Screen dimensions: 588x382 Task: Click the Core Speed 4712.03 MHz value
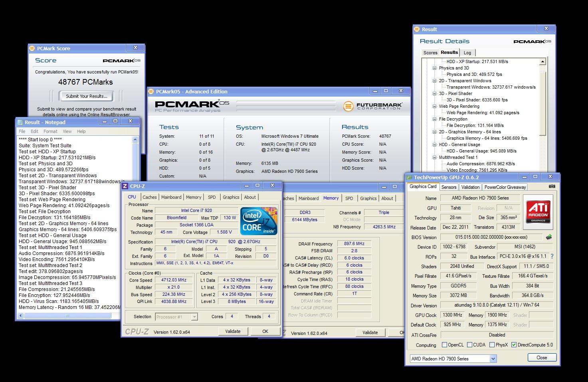click(x=174, y=280)
